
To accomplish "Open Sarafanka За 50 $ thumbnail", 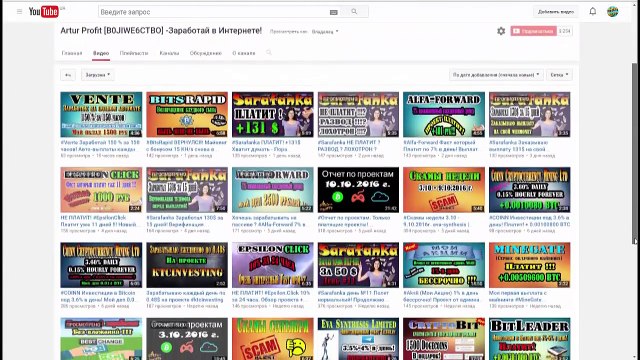I will (358, 265).
